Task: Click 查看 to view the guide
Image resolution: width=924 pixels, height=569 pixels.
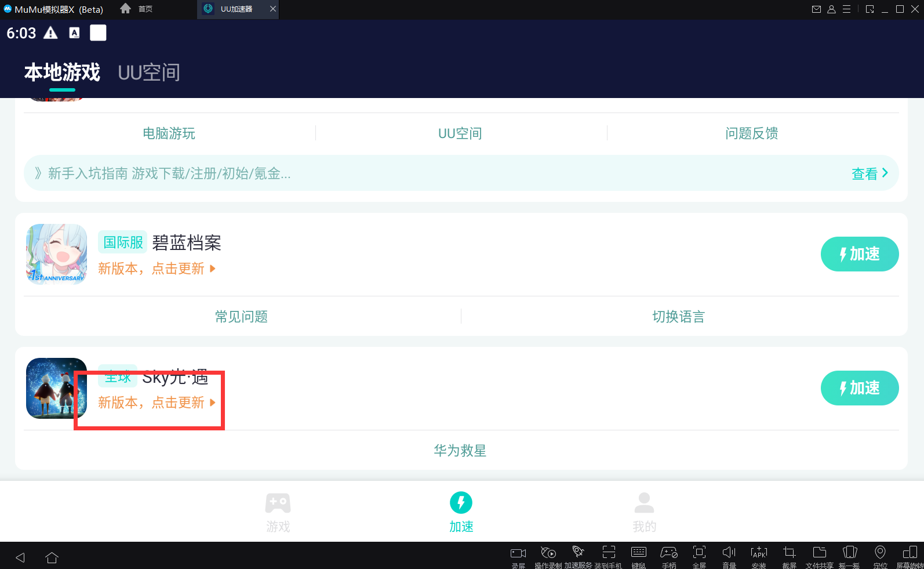Action: tap(870, 173)
